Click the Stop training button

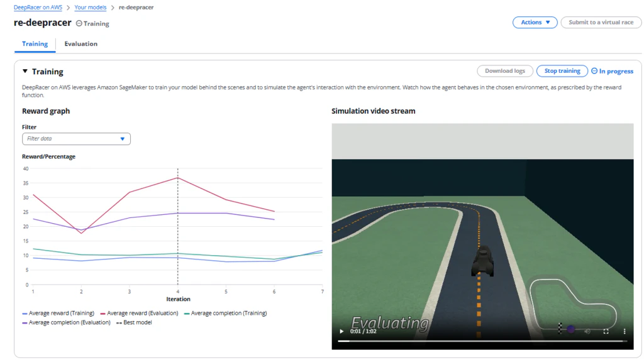[x=562, y=71]
